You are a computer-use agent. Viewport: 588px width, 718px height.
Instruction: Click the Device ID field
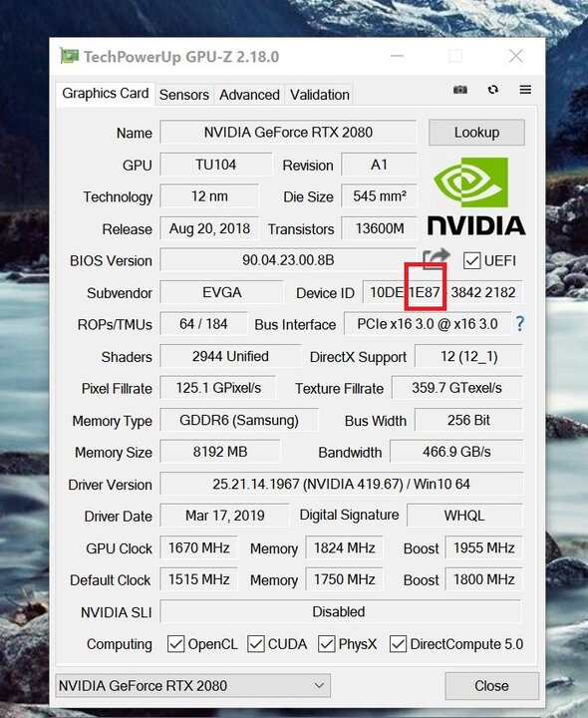[442, 292]
